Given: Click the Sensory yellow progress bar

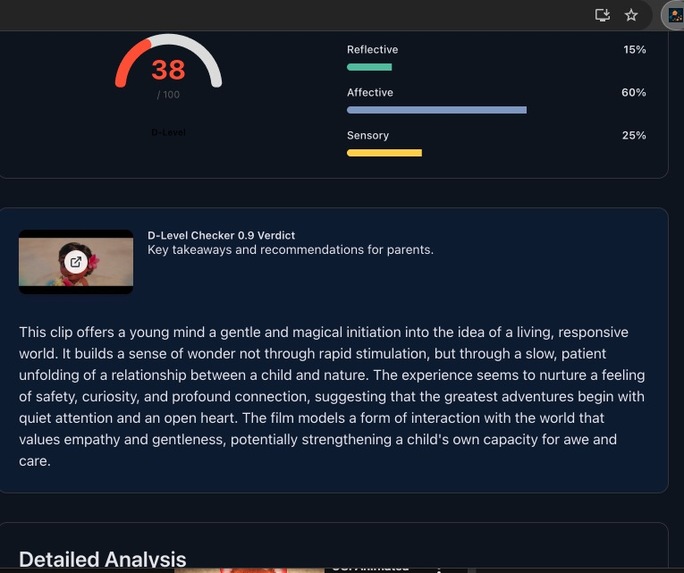Looking at the screenshot, I should 384,153.
